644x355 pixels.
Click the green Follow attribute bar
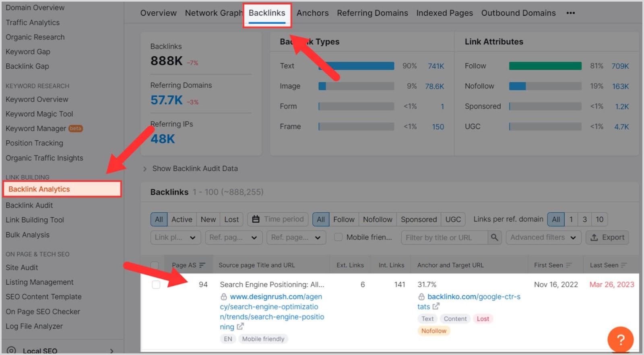pyautogui.click(x=545, y=66)
